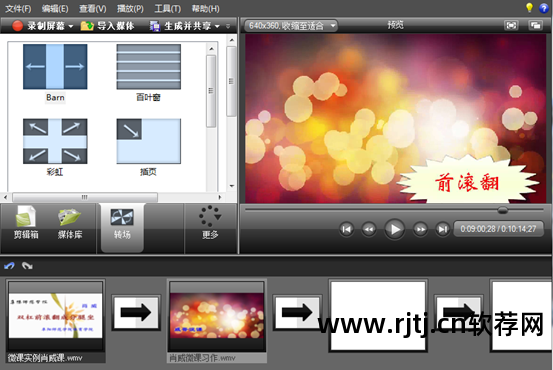
Task: Click the preview seek slider handle
Action: 503,210
